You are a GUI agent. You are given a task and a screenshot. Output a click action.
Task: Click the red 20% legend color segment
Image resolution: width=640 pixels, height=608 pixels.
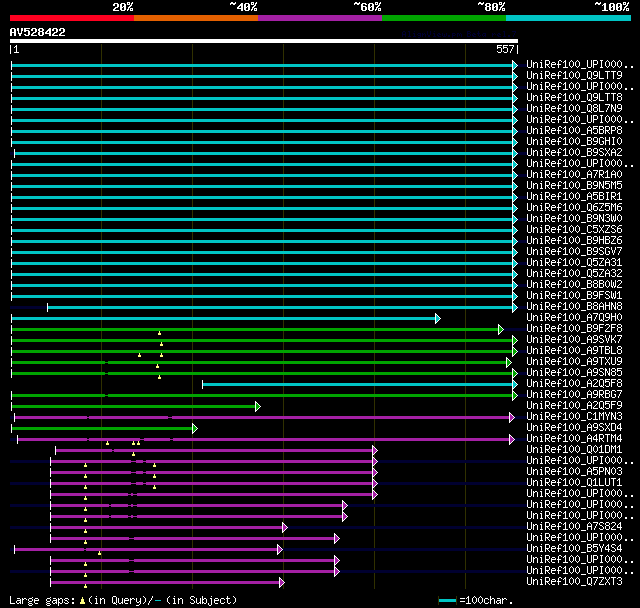pyautogui.click(x=72, y=18)
